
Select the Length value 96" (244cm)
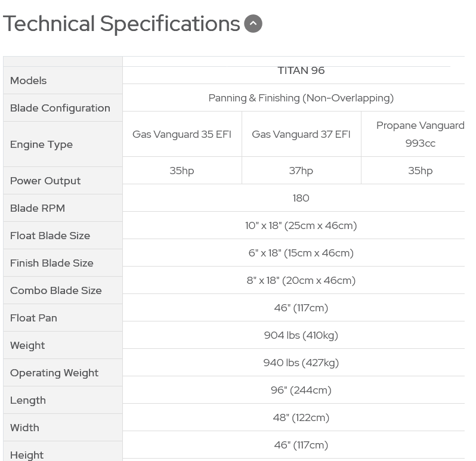301,390
